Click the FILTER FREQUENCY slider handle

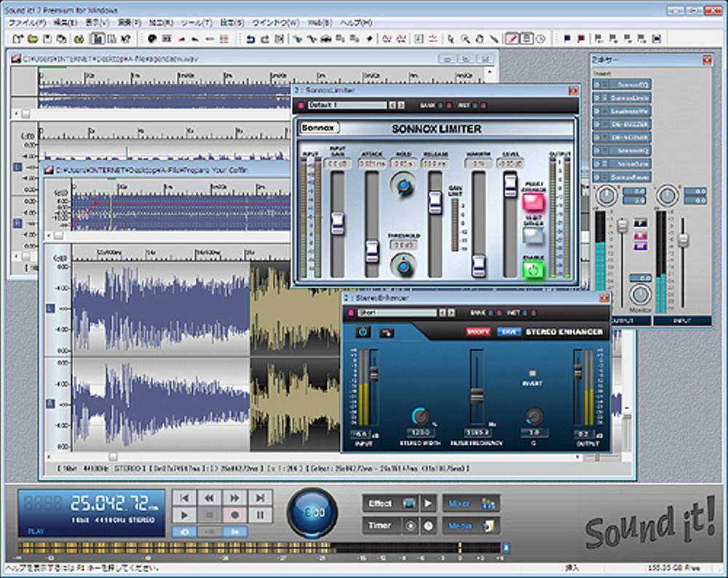pos(477,395)
